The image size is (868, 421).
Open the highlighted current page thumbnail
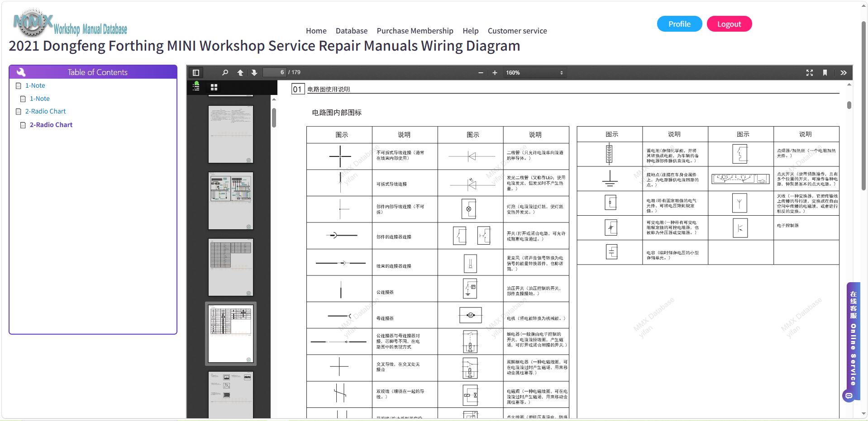point(231,334)
